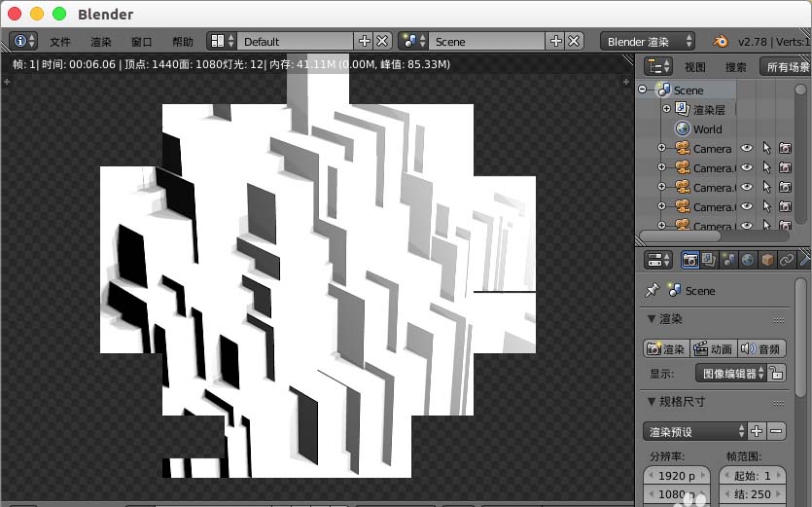Open the 窗口 menu
The image size is (812, 507).
[141, 42]
